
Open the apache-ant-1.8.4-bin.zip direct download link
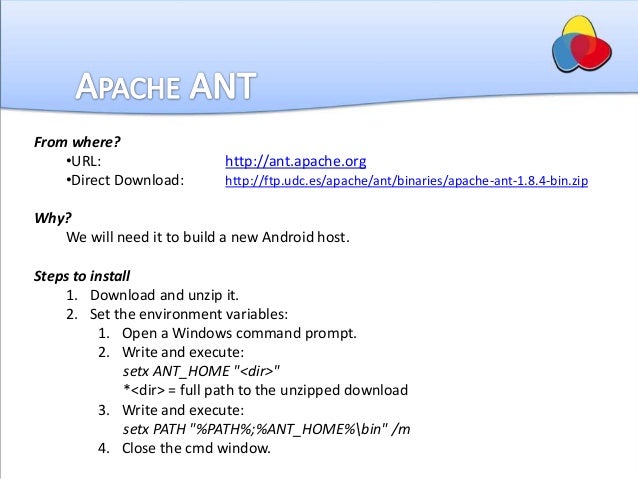[406, 181]
